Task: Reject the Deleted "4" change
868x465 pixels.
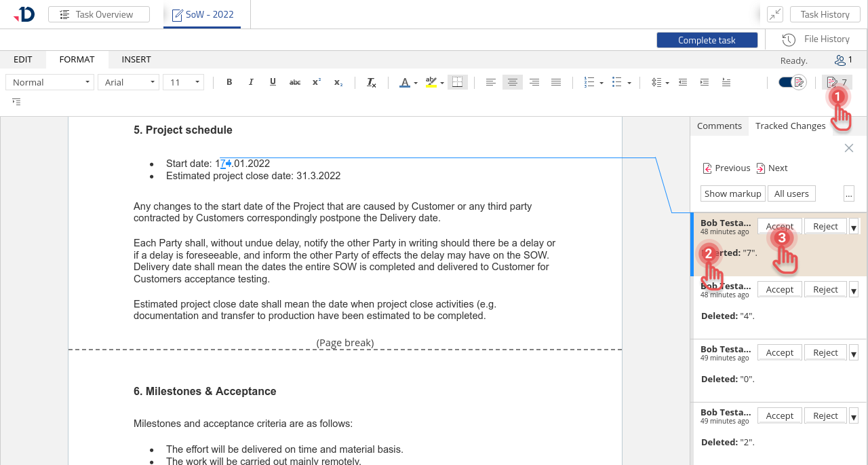Action: pos(825,289)
